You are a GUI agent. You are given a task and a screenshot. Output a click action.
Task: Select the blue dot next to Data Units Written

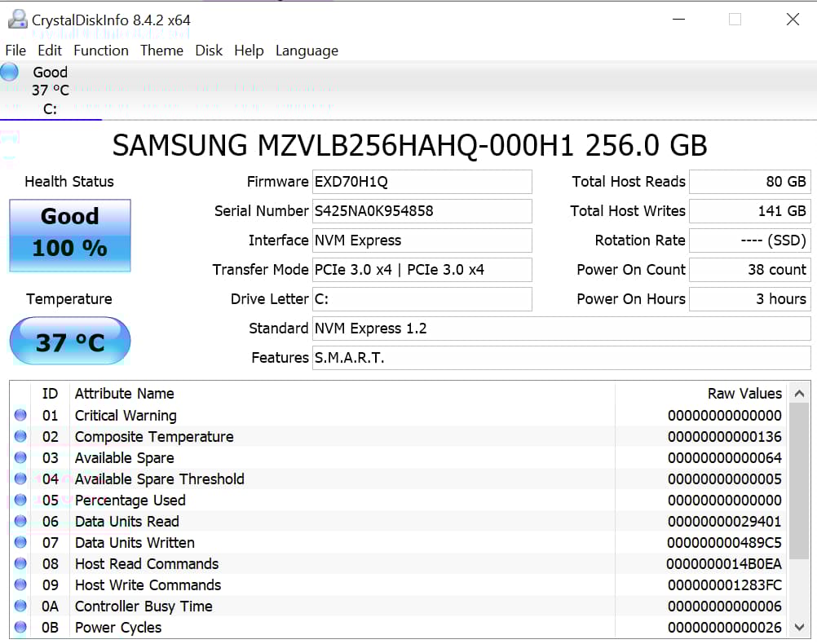[x=20, y=542]
